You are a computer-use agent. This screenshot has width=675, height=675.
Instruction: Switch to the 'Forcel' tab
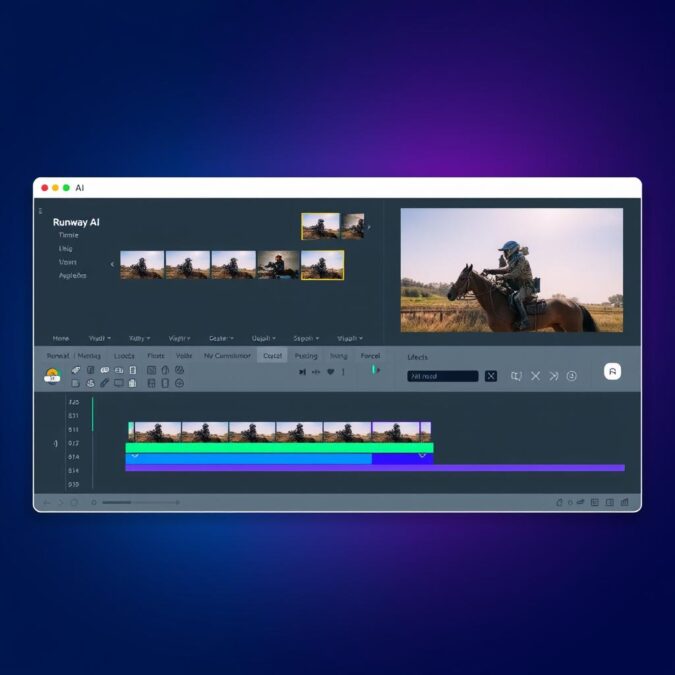click(x=370, y=356)
